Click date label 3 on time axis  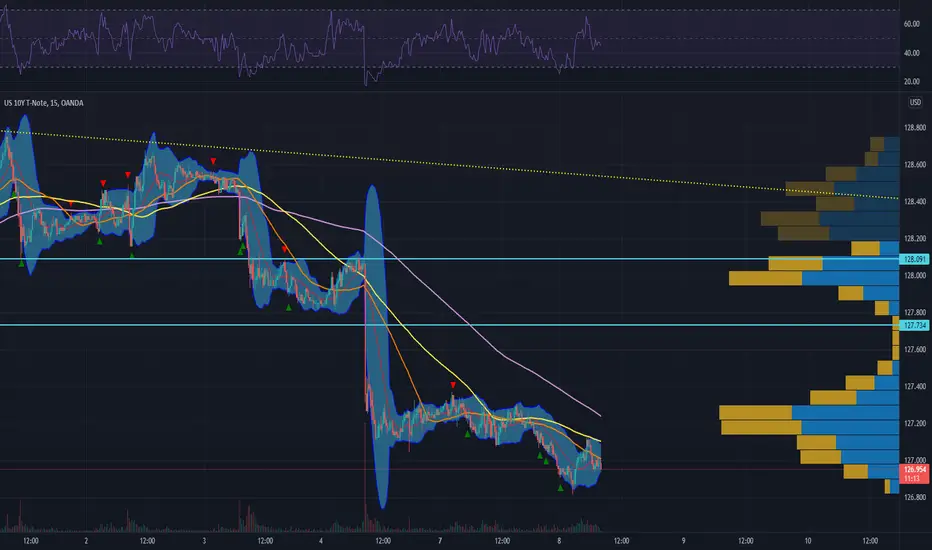tap(204, 540)
